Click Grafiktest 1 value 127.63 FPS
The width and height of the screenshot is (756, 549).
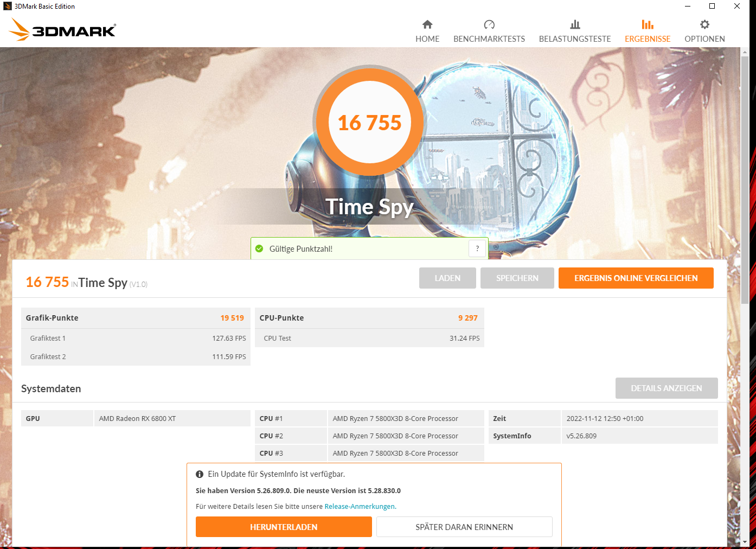coord(229,338)
